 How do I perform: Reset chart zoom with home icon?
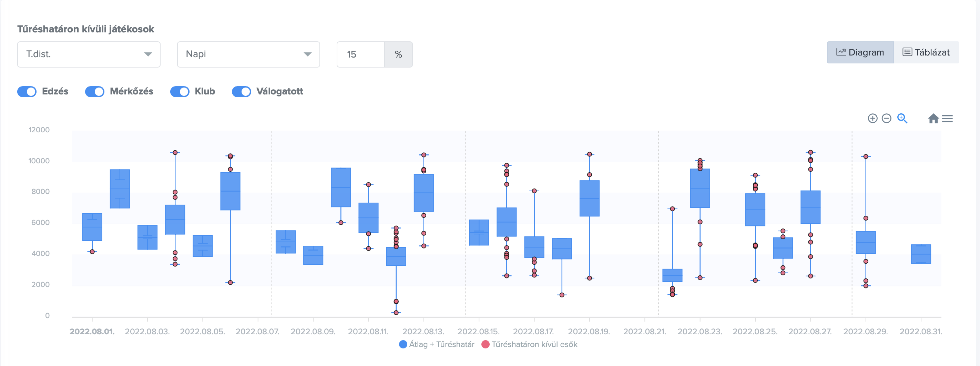[933, 119]
